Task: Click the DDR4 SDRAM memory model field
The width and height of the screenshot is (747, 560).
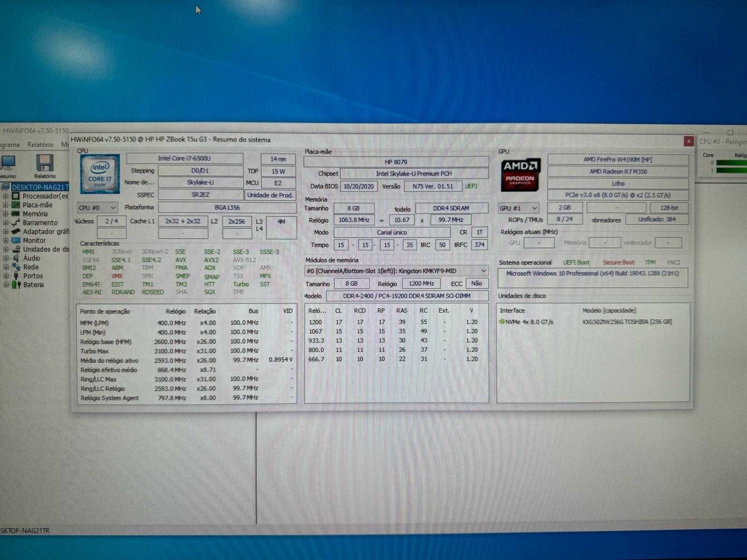Action: point(451,208)
